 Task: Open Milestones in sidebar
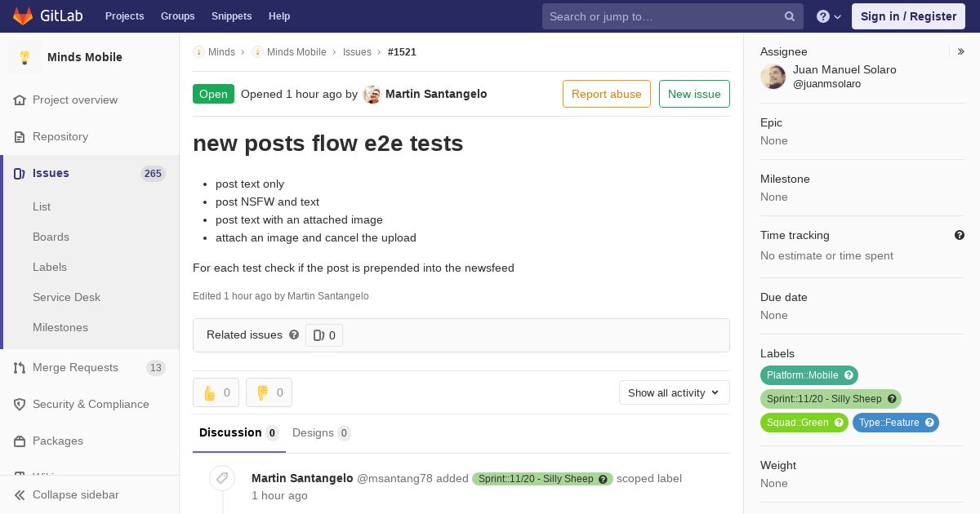point(60,327)
